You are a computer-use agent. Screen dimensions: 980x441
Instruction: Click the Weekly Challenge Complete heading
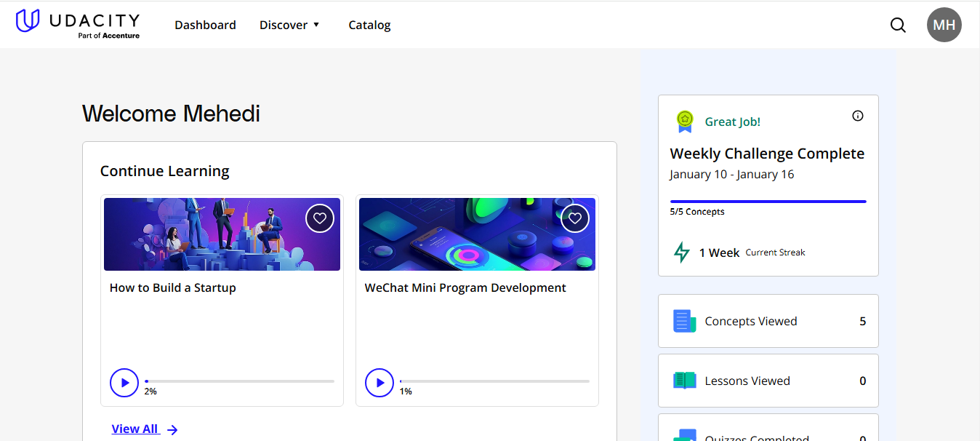(x=767, y=154)
